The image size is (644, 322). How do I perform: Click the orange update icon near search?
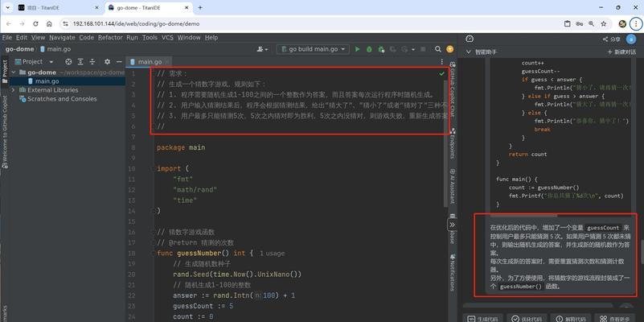(x=450, y=49)
